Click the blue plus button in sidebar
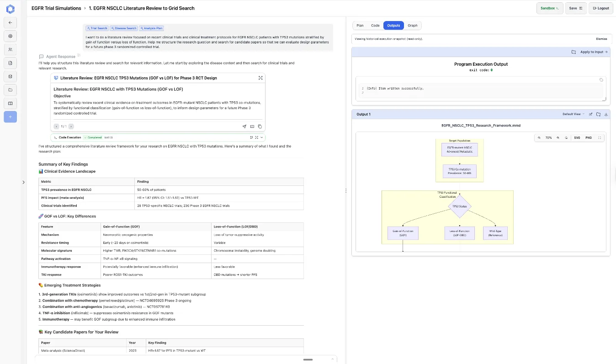Viewport: 616px width, 364px height. 10,117
